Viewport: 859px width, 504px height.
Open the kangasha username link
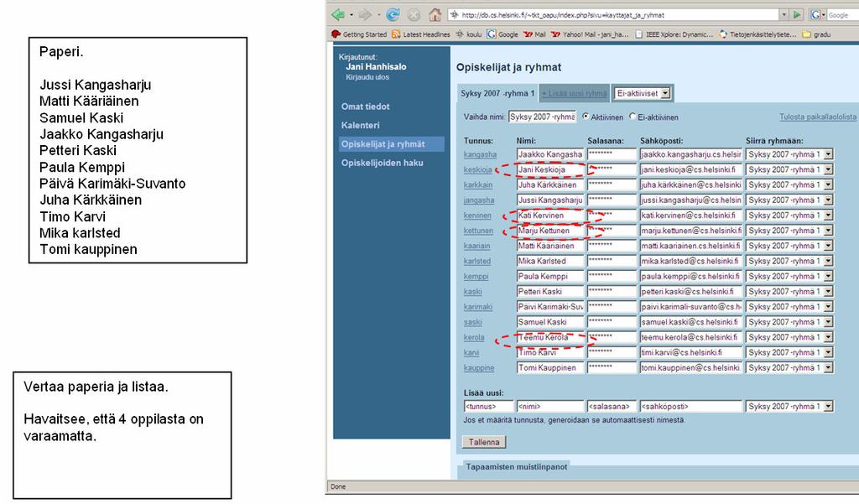pyautogui.click(x=480, y=154)
